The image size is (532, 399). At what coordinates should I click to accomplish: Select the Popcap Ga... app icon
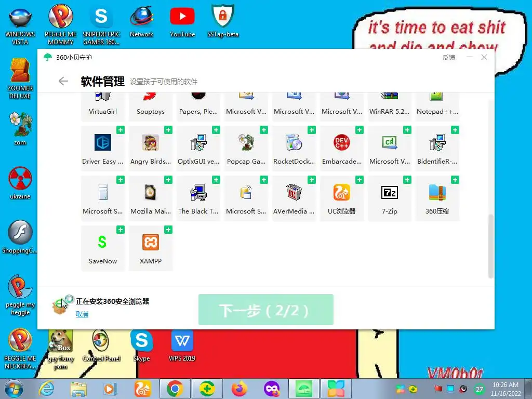click(246, 142)
